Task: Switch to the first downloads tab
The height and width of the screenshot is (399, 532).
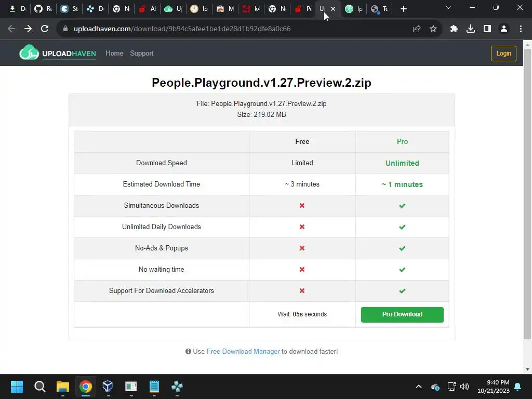Action: click(x=17, y=9)
